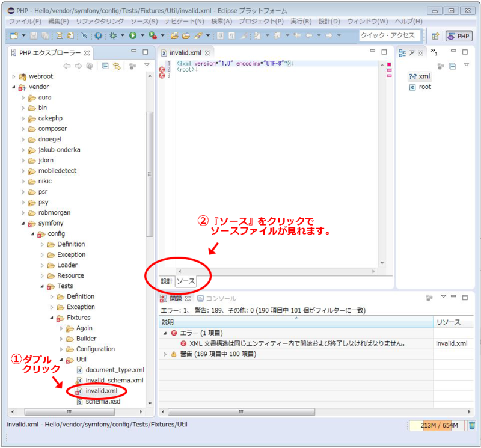Maximize the PHP Explorer view

146,52
